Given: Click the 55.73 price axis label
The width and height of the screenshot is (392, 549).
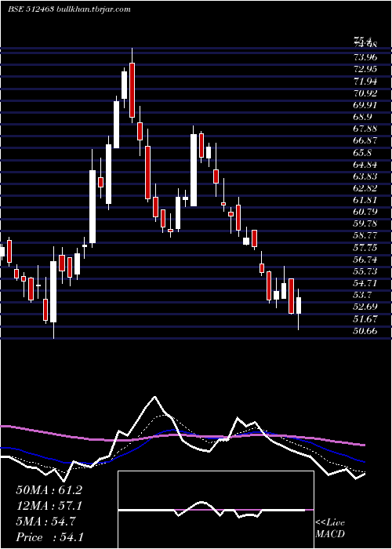Looking at the screenshot, I should pos(365,271).
